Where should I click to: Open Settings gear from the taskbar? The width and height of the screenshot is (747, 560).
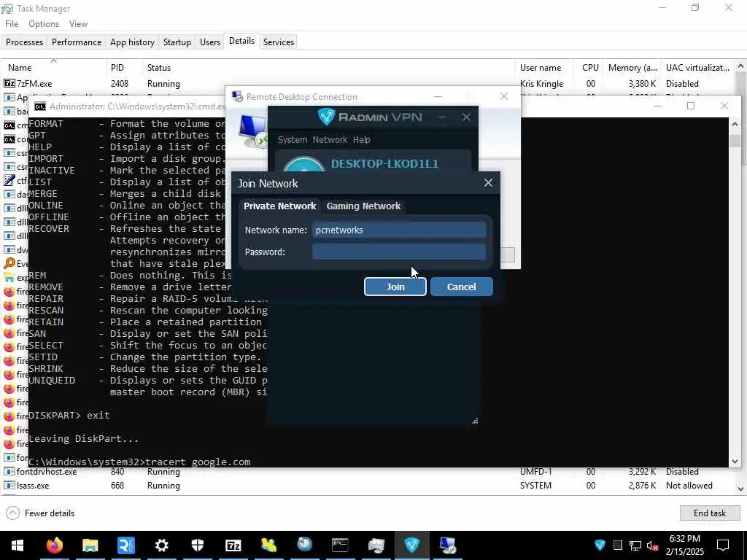click(x=161, y=545)
